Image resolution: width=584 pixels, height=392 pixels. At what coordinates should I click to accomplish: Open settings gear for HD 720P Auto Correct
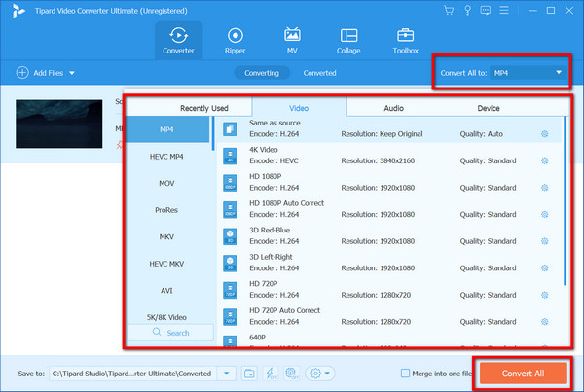point(544,322)
